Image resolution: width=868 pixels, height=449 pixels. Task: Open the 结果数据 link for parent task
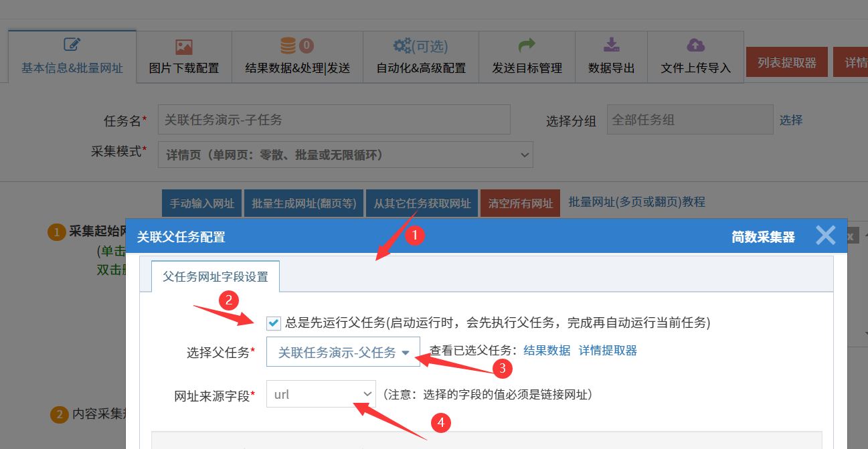(x=547, y=351)
